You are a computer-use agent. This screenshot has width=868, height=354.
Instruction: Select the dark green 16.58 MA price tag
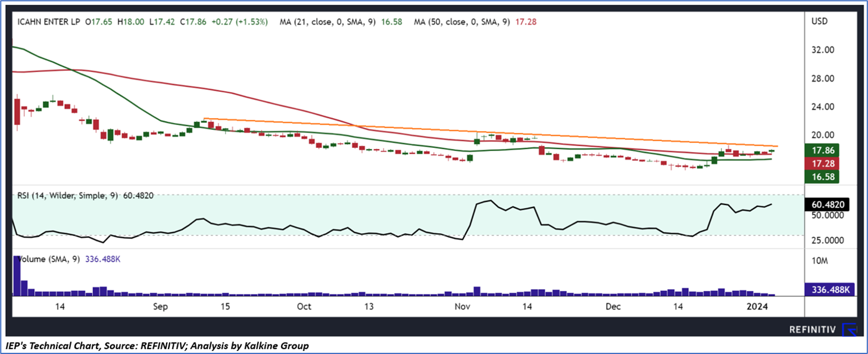[821, 176]
